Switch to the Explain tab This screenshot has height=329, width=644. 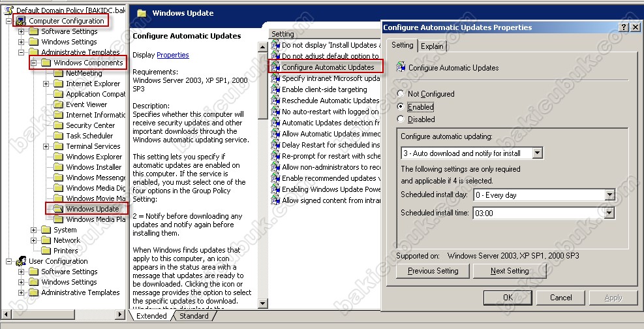(432, 46)
